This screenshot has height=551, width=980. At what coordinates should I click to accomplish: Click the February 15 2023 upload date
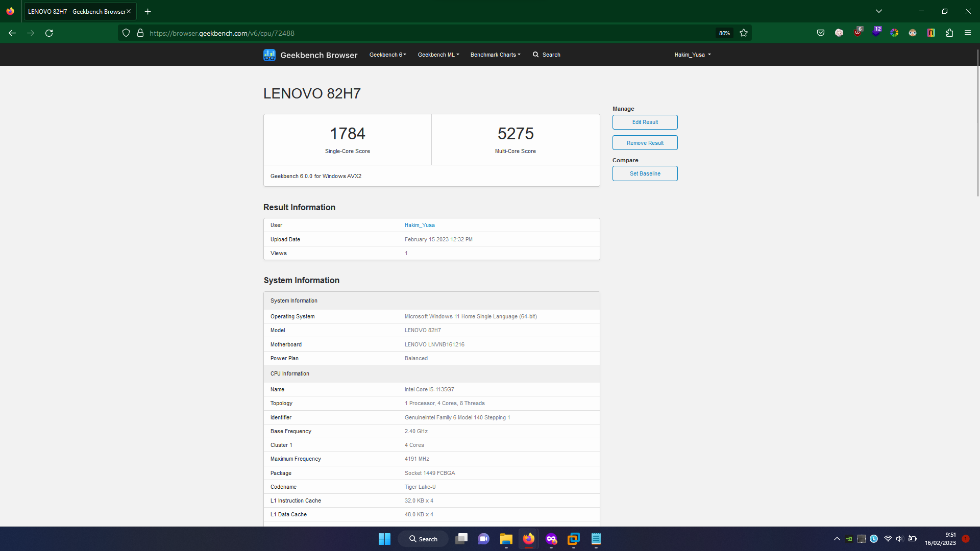438,239
